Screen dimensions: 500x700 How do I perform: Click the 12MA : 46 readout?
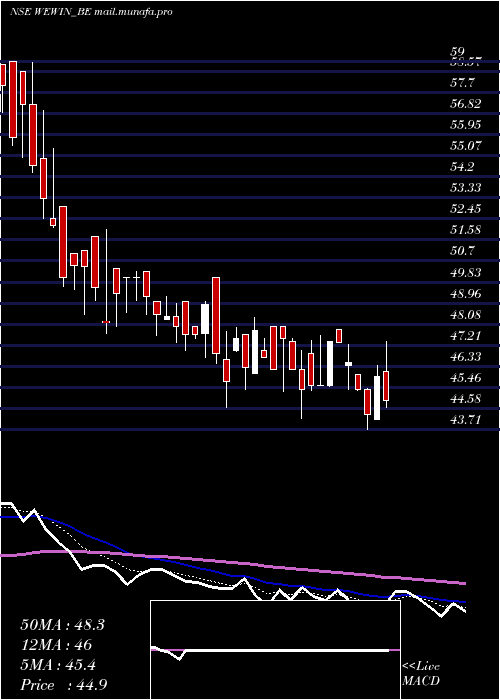coord(56,645)
